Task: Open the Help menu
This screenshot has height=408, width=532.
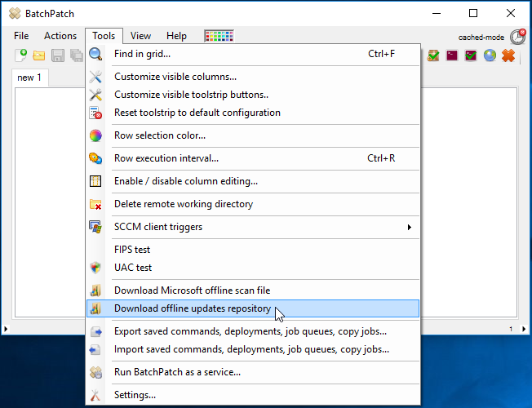Action: (x=176, y=36)
